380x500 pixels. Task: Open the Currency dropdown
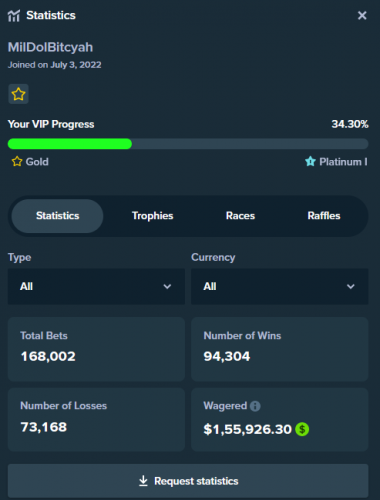[280, 286]
